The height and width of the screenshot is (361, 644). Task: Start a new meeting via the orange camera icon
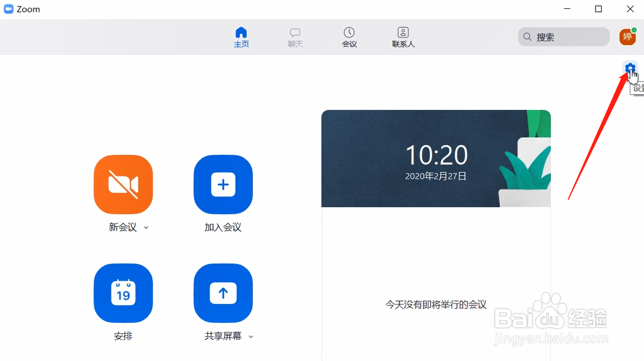tap(123, 185)
